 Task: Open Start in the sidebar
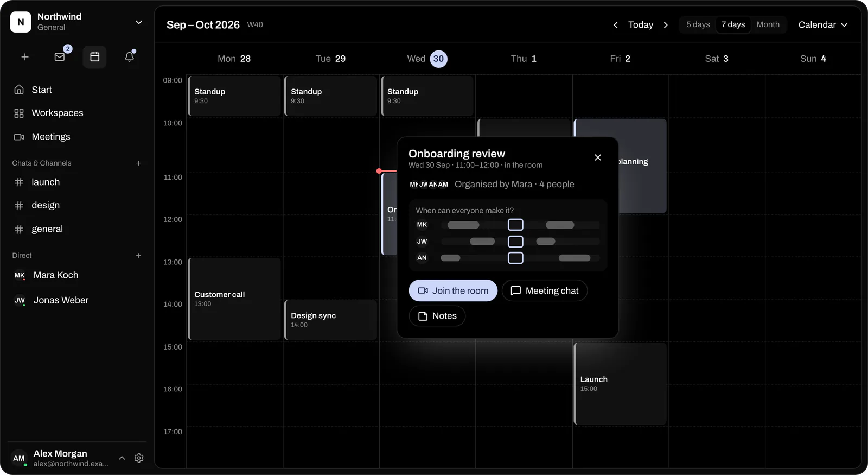pyautogui.click(x=77, y=90)
